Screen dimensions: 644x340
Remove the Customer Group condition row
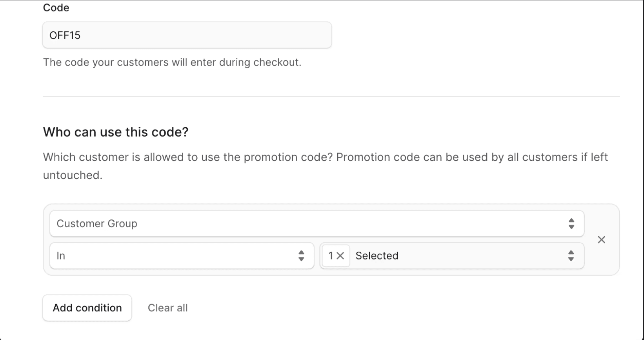tap(601, 240)
